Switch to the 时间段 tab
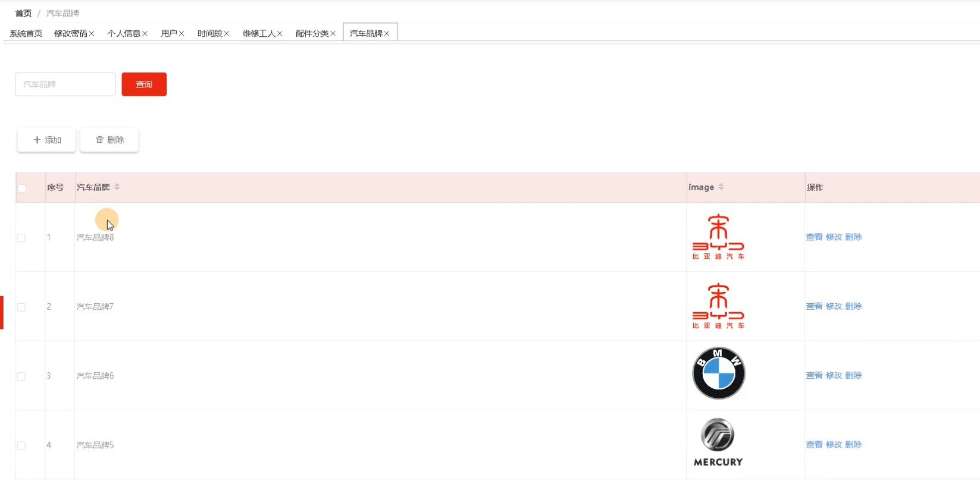 coord(210,33)
